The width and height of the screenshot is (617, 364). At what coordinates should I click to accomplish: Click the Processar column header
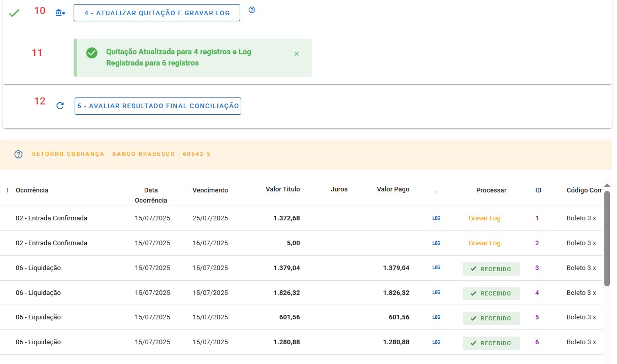click(x=491, y=190)
